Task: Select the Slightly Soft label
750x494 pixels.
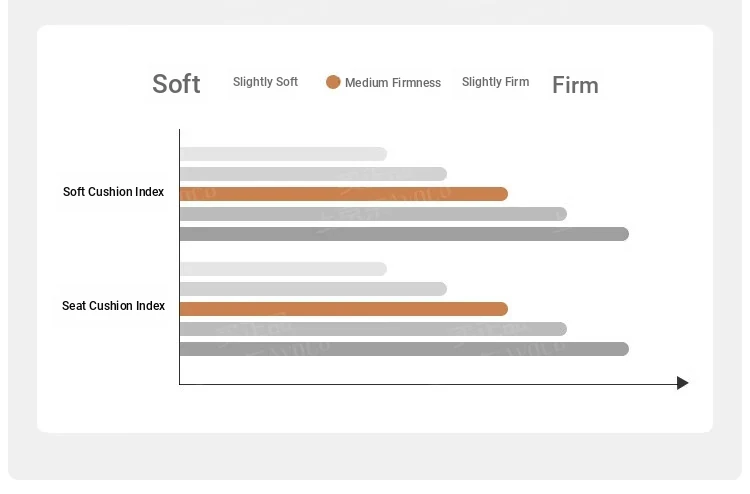Action: click(x=265, y=82)
